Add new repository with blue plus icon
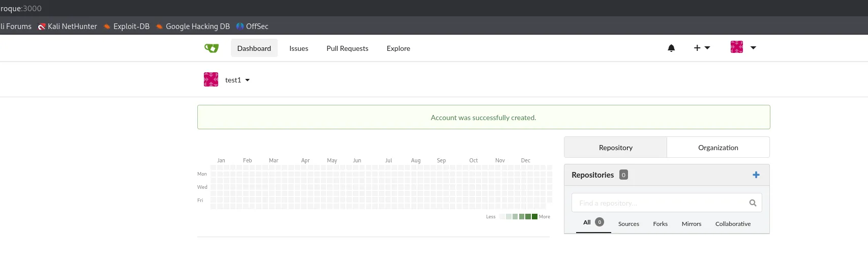 click(x=756, y=175)
